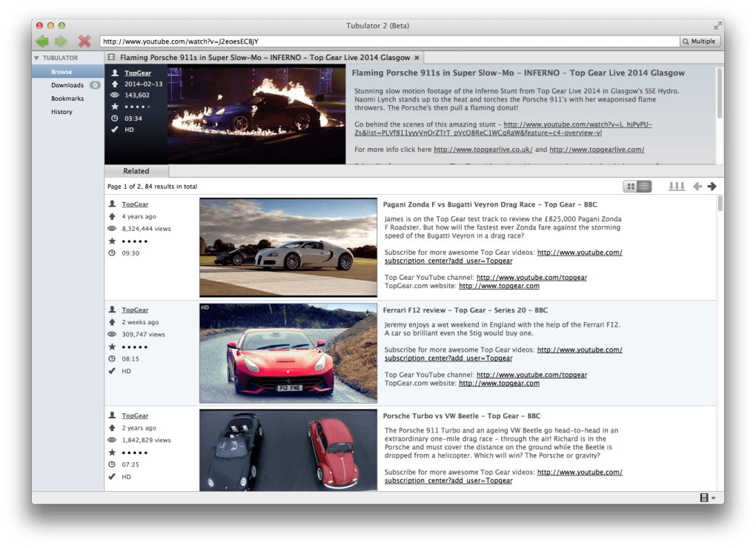Switch results to list view
The width and height of the screenshot is (756, 548).
tap(644, 187)
